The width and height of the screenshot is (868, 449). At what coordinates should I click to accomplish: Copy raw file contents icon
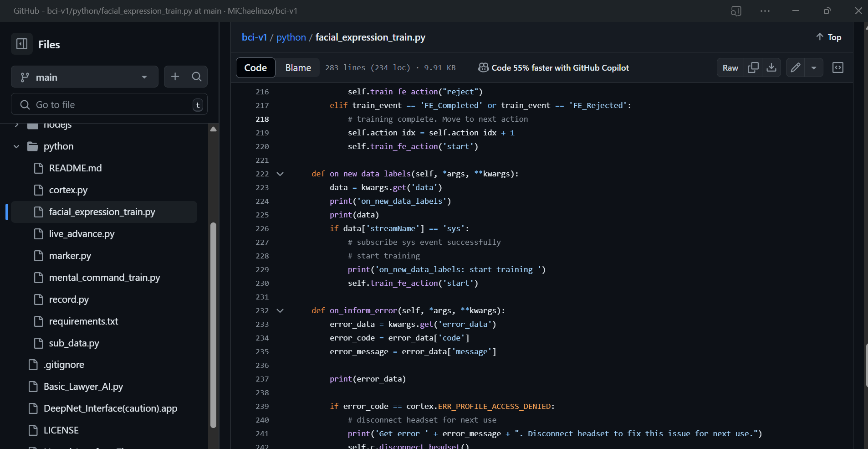(753, 67)
